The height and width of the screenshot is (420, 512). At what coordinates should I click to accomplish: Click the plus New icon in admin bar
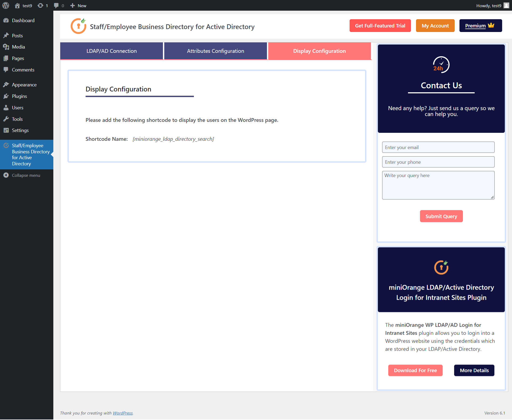pos(73,6)
